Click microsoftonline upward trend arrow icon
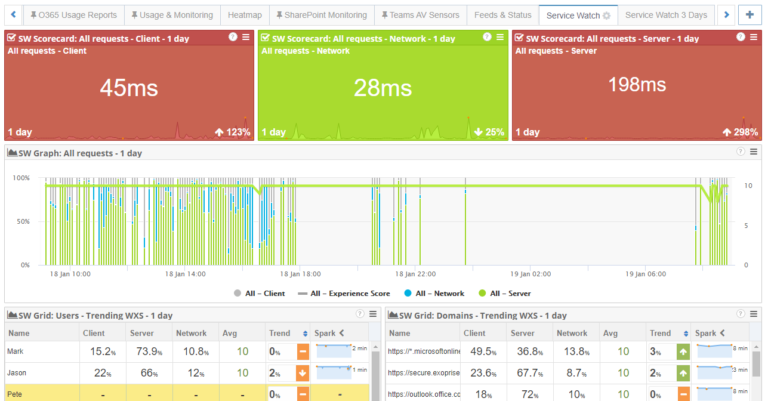Viewport: 768px width, 401px height. click(x=683, y=352)
